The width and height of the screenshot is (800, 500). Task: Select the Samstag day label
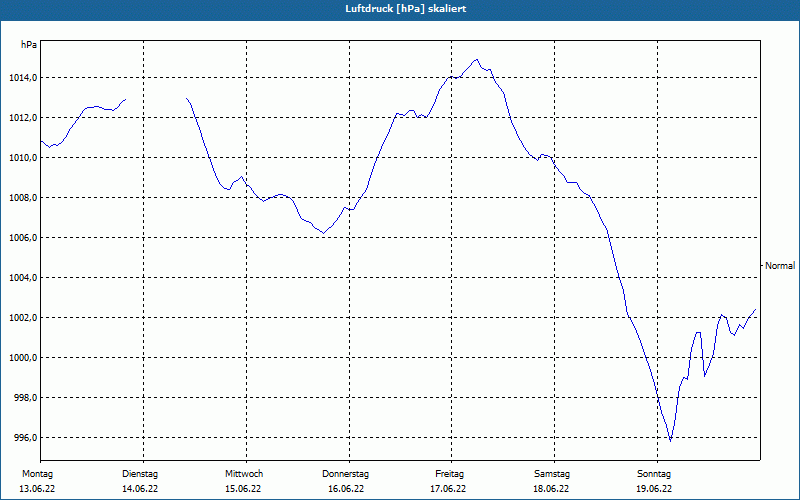pos(552,474)
